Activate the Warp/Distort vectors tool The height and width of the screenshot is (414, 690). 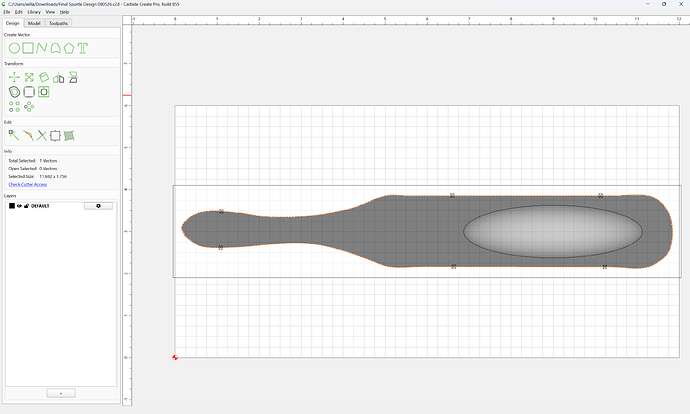point(69,136)
